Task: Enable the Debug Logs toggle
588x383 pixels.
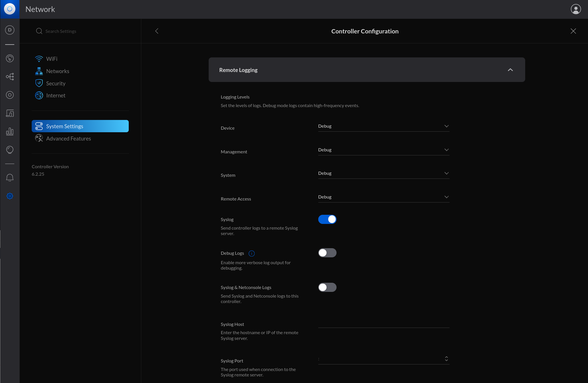Action: [x=327, y=253]
